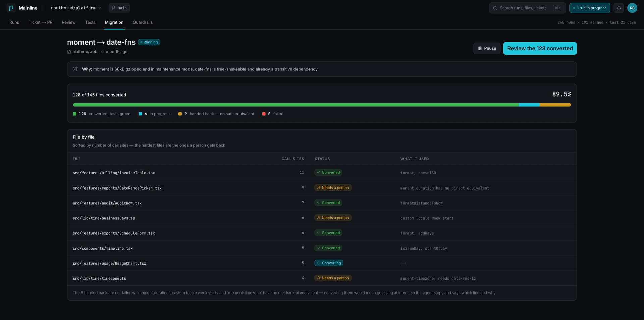Click "custom locale week start" text

[x=427, y=218]
